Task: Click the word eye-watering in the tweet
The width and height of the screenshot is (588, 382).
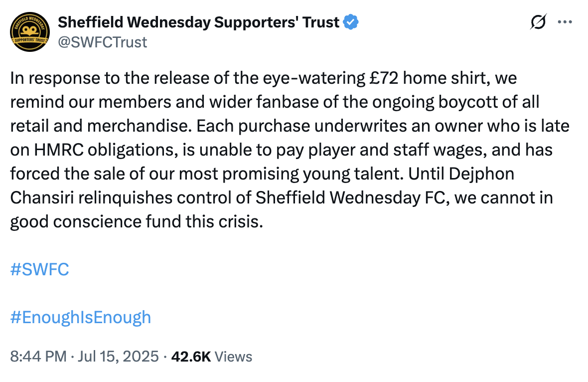Action: (x=314, y=78)
